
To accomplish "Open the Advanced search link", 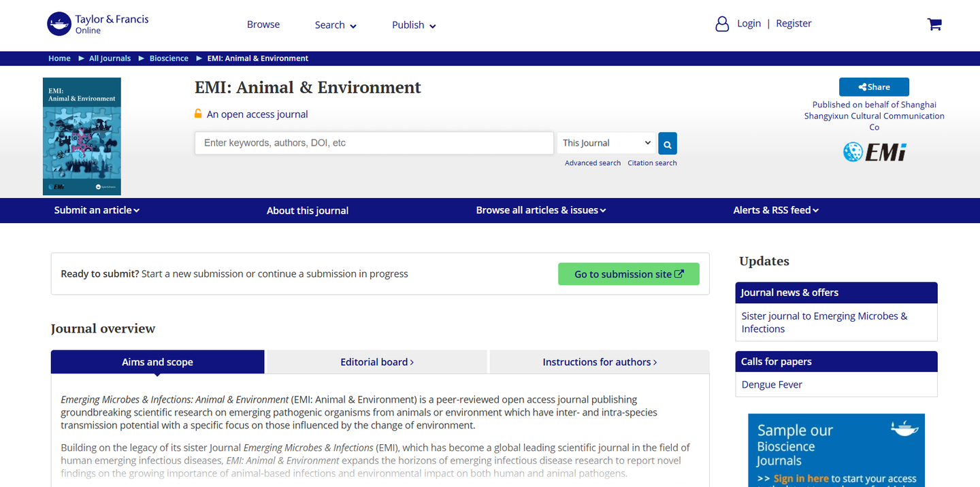I will 593,163.
